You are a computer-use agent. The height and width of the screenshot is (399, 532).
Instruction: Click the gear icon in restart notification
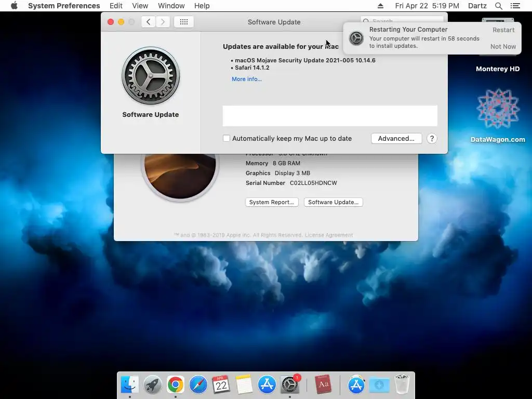point(356,38)
